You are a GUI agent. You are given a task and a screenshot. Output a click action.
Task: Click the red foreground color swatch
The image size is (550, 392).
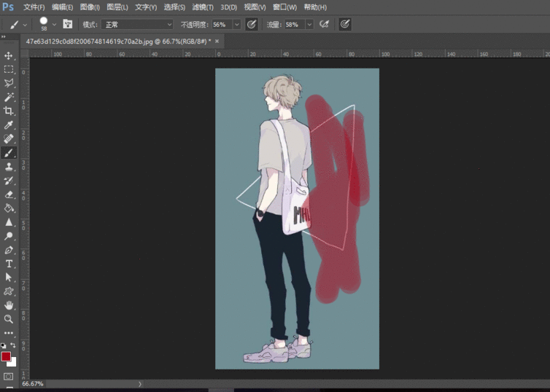tap(6, 356)
